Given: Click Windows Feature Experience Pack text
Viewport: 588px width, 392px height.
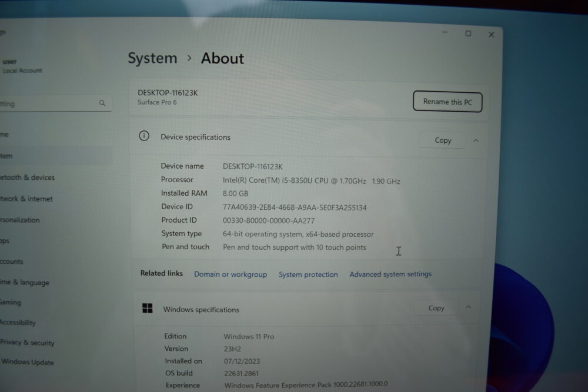Looking at the screenshot, I should click(306, 384).
